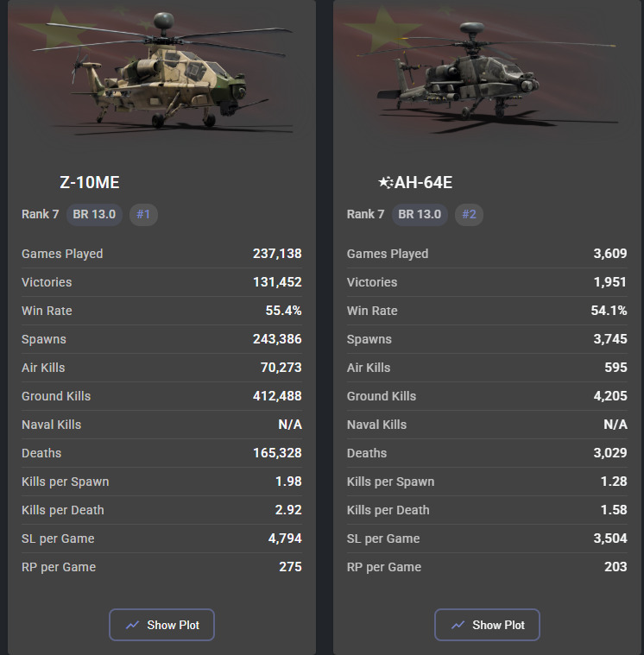Click the AH-64E SL per Game value 3,504
This screenshot has height=655, width=644.
(610, 538)
